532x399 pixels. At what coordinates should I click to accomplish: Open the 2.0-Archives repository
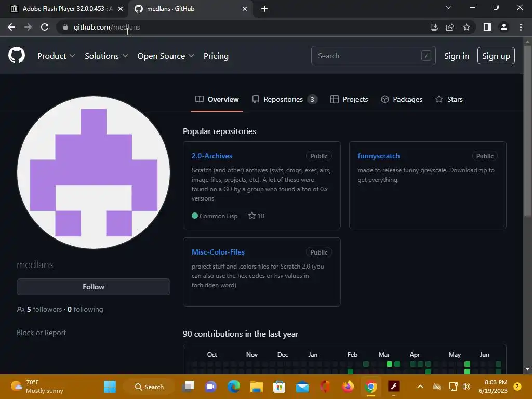pyautogui.click(x=212, y=156)
